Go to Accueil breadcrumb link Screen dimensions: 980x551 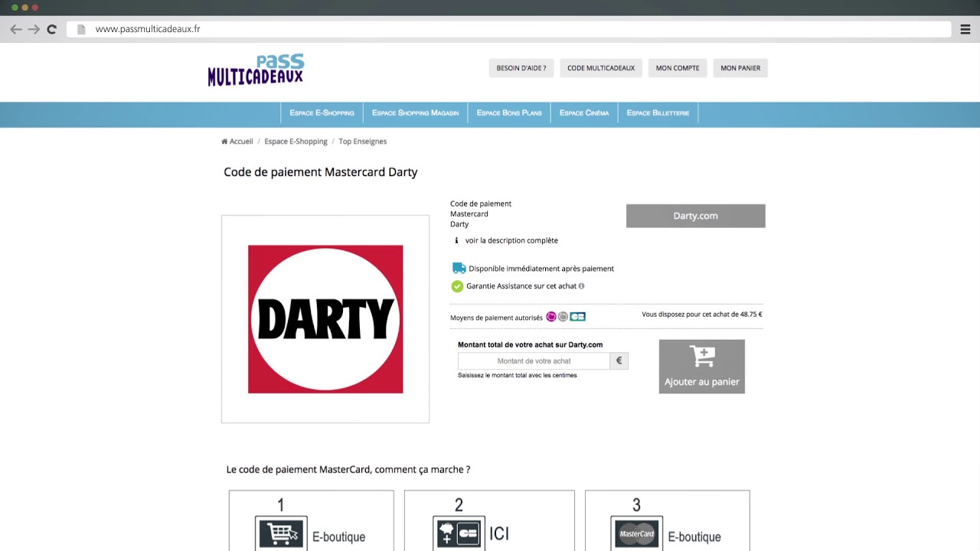pyautogui.click(x=241, y=142)
